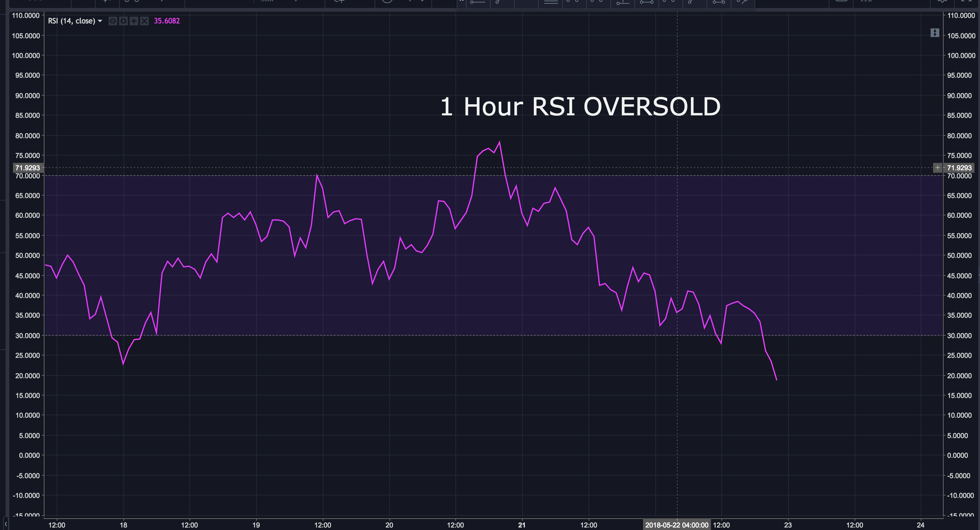The width and height of the screenshot is (980, 530).
Task: Click the bold 21 date on time axis
Action: (x=522, y=525)
